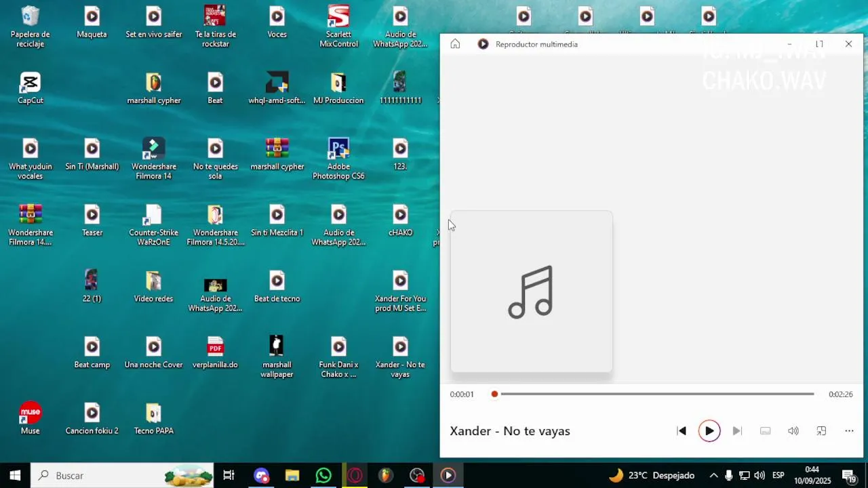Open the Papelera de reciclaje icon
868x488 pixels.
[31, 27]
